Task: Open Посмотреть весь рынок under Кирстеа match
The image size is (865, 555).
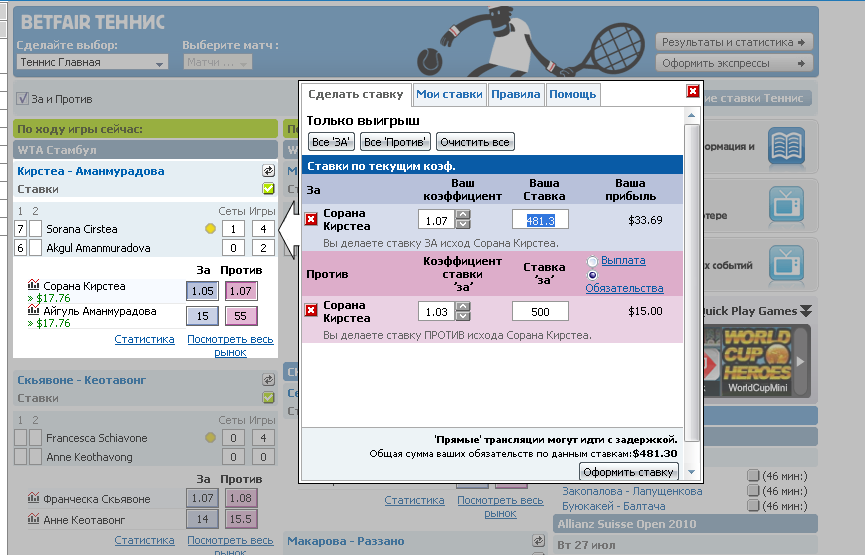Action: tap(230, 346)
